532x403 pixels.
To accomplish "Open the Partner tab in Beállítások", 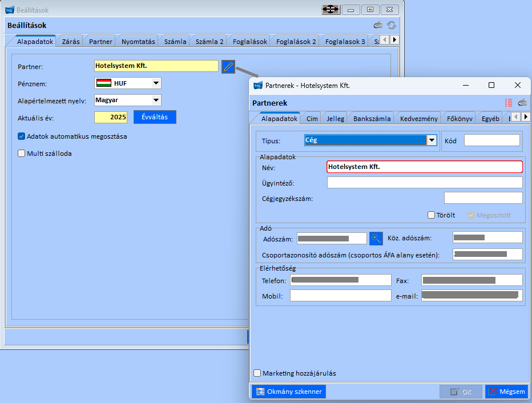I will (x=100, y=42).
